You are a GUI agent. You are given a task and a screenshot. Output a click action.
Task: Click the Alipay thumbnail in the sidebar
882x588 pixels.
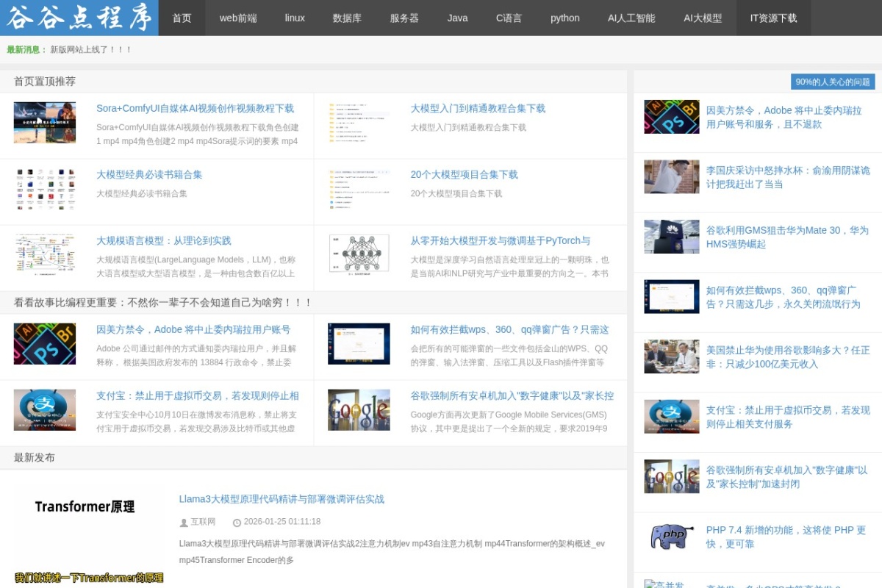672,417
